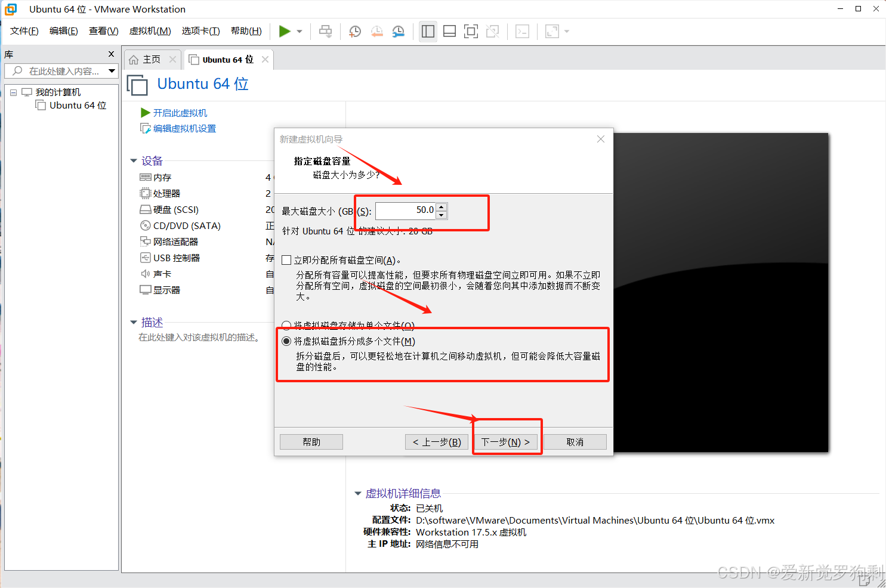Take a snapshot using the clock-plus icon
Viewport: 886px width, 588px height.
tap(354, 31)
